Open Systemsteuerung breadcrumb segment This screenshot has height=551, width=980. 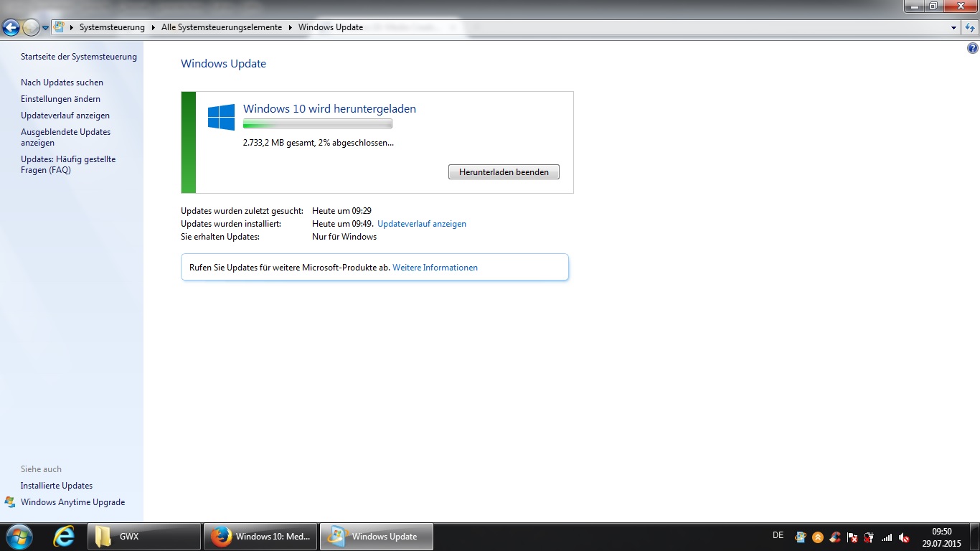coord(112,27)
